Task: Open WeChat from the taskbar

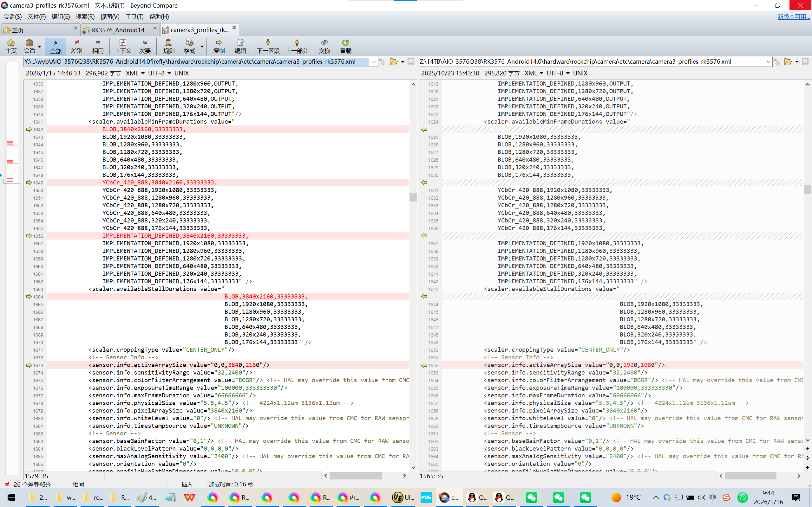Action: 532,497
